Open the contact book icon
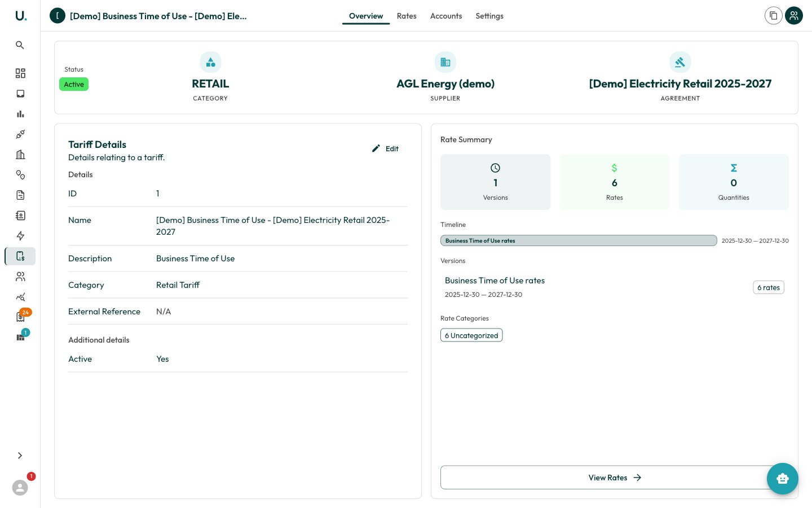This screenshot has width=812, height=508. coord(20,216)
